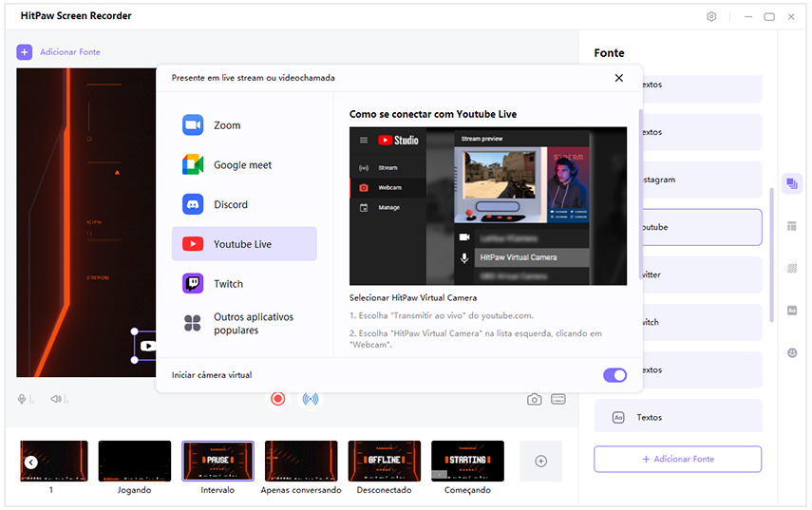The image size is (812, 510).
Task: Click the purple plus Adicionar Fonte icon
Action: (25, 52)
